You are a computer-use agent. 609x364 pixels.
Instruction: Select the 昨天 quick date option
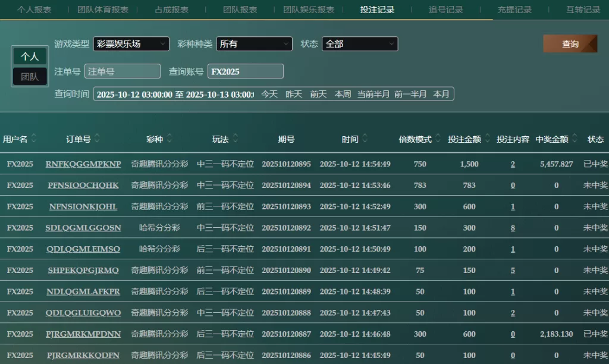[294, 94]
